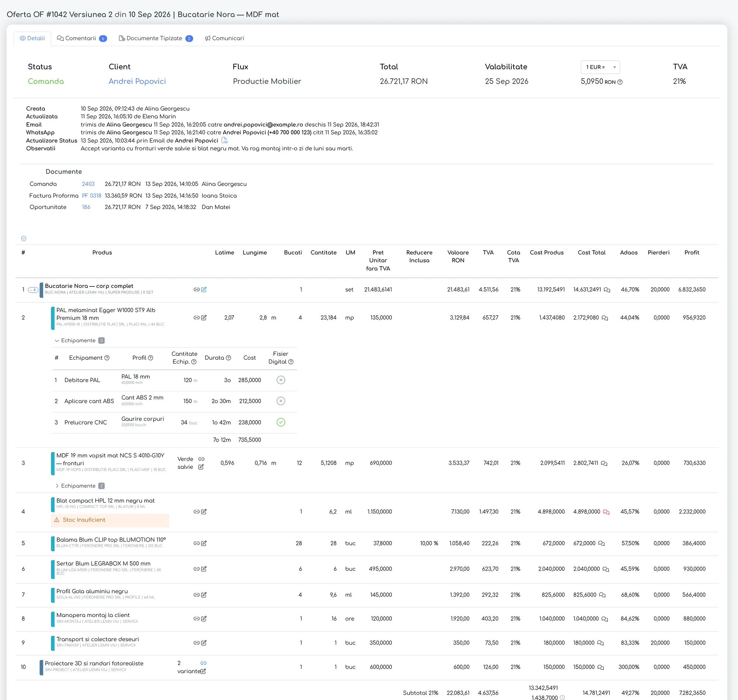Screen dimensions: 738x700
Task: Open cost comments for Profil Gola aluminiu
Action: [602, 595]
